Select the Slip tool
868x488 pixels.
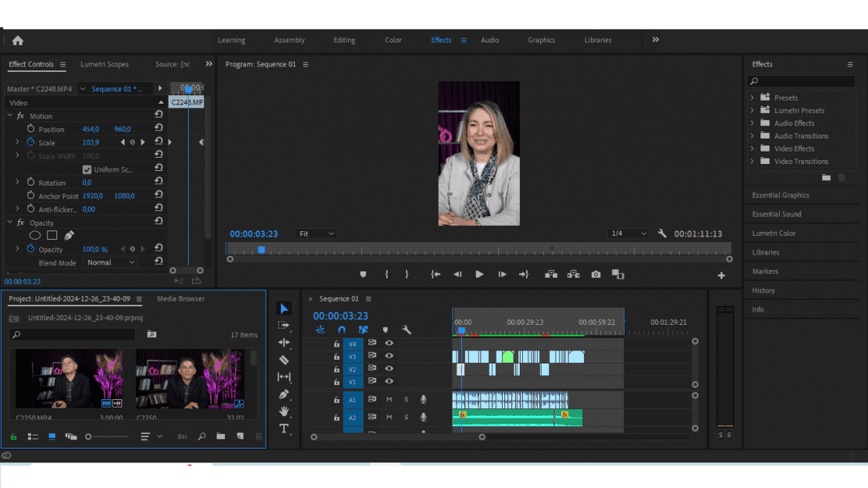[x=284, y=377]
